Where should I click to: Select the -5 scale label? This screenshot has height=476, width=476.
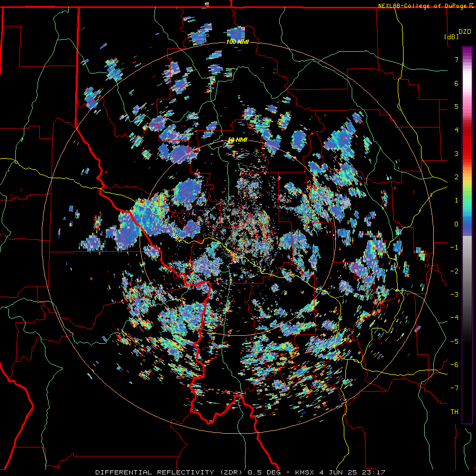click(454, 341)
